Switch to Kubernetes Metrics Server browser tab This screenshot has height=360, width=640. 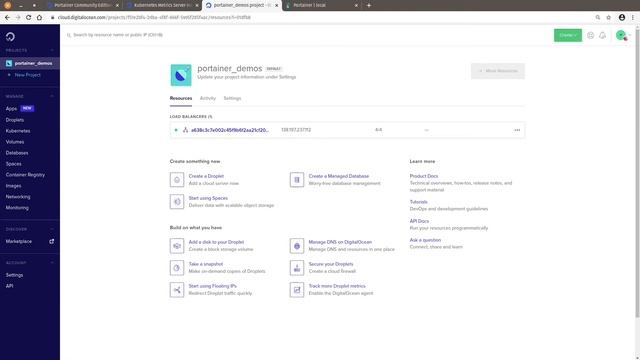162,5
